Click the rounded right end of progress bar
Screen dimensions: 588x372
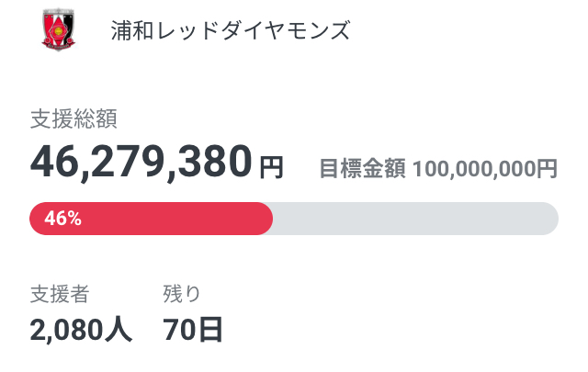[x=548, y=219]
